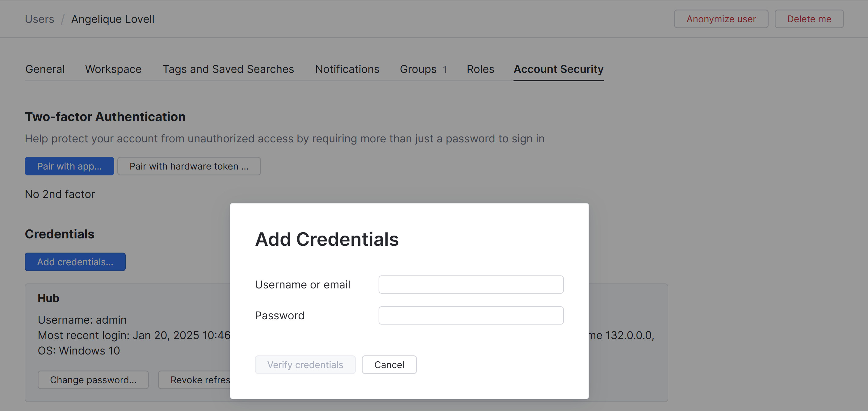Open the Anonymize user dialog

point(721,19)
